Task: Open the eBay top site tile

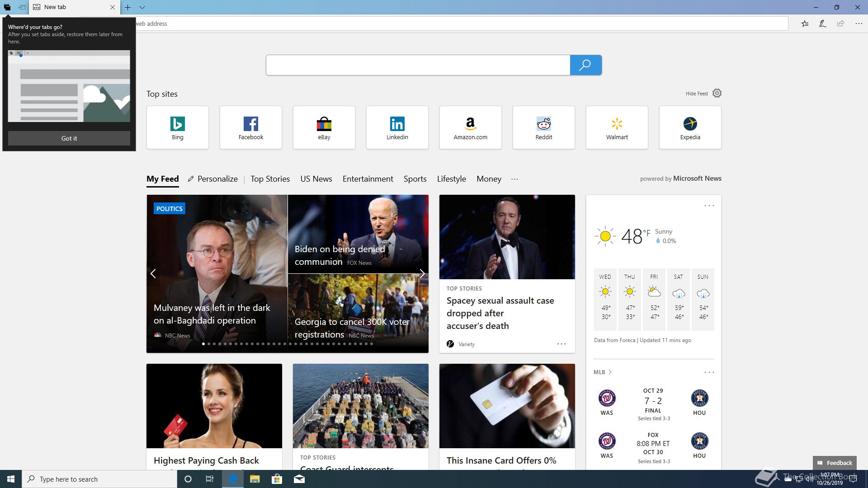Action: pos(324,127)
